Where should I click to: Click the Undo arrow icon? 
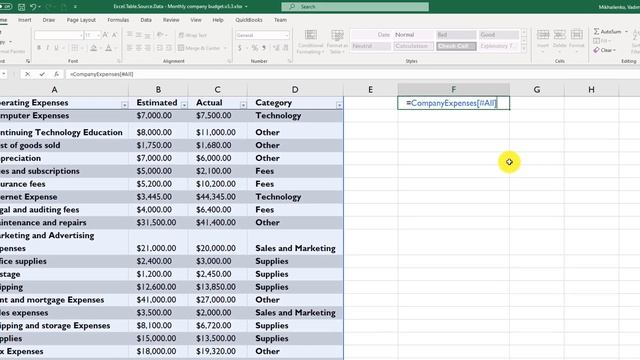33,7
